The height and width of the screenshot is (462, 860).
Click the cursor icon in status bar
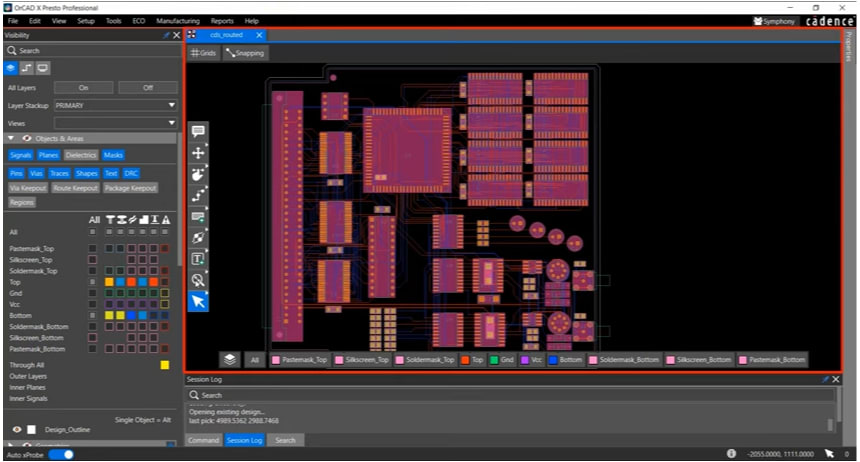[829, 453]
